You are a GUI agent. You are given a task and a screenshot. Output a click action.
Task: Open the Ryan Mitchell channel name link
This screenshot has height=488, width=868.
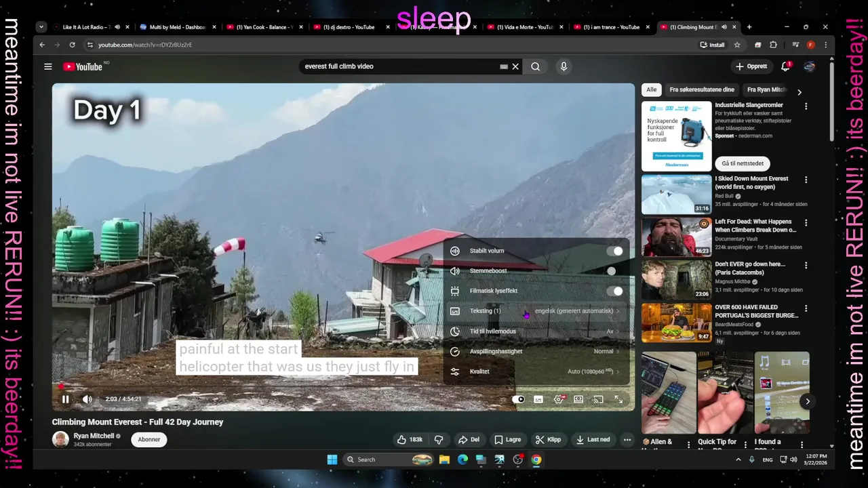click(x=94, y=436)
